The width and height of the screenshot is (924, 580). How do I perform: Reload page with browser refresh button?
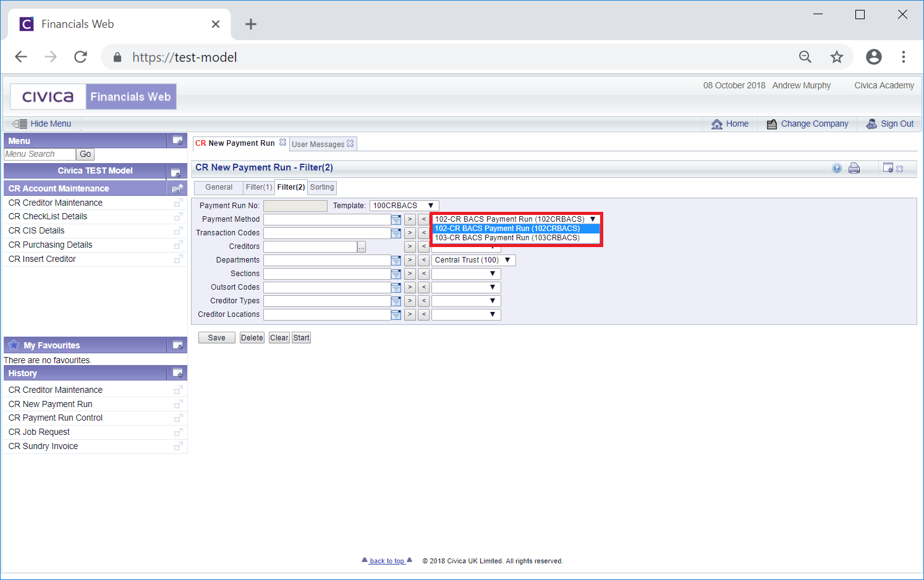coord(80,57)
